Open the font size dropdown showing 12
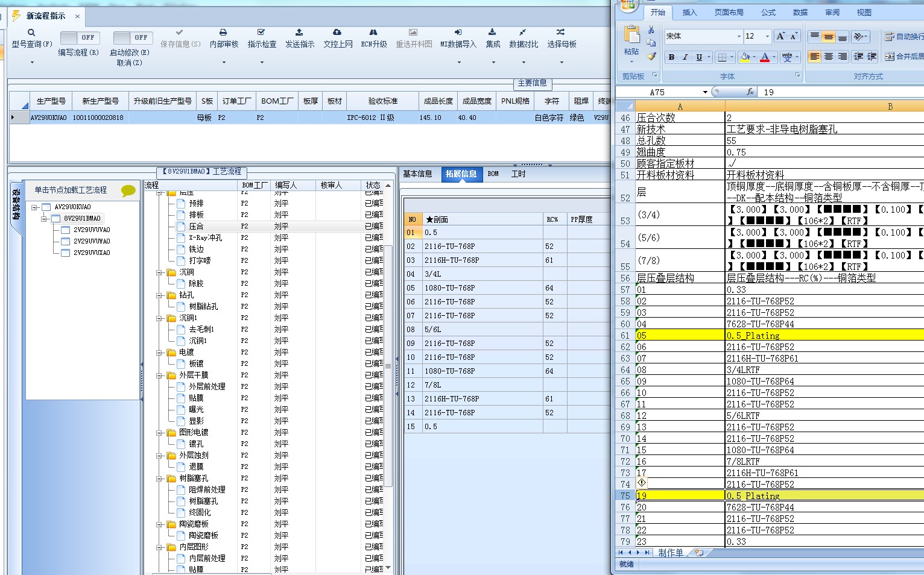Viewport: 924px width, 575px height. [767, 36]
